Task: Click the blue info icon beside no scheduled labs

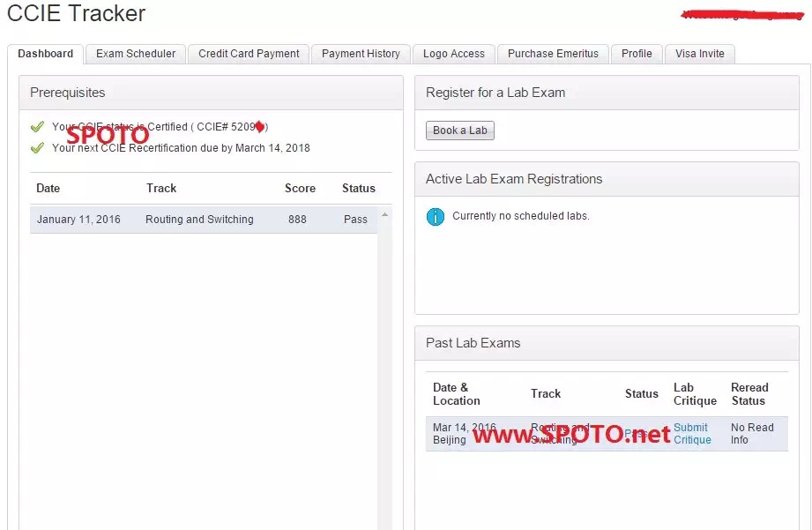Action: [x=436, y=217]
